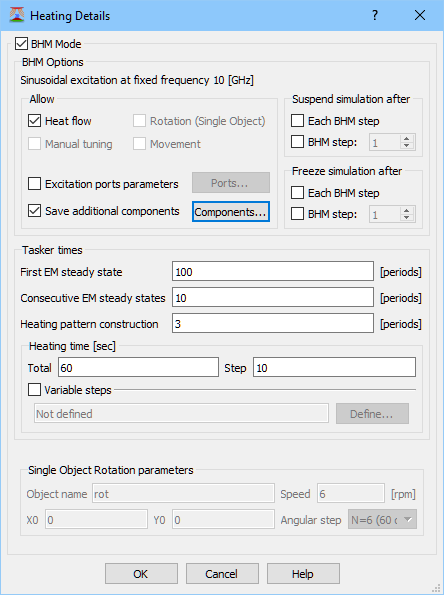Enable the Variable steps checkbox
The height and width of the screenshot is (595, 444).
(x=35, y=390)
